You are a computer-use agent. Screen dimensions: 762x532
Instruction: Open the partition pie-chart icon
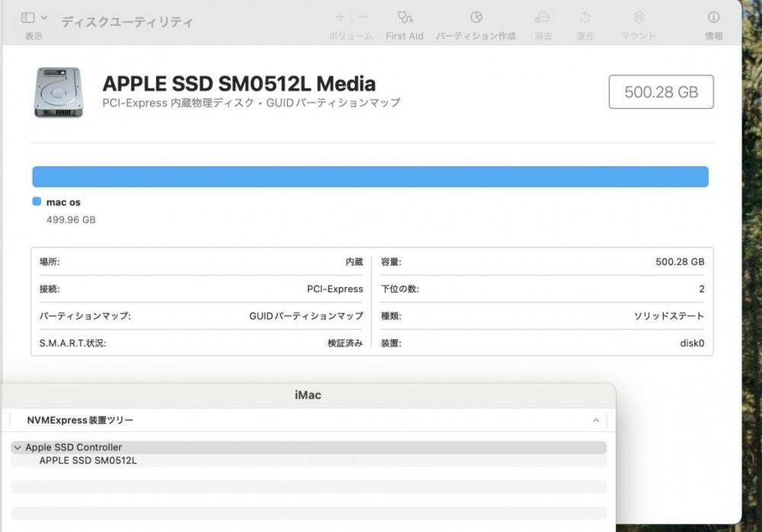[x=476, y=18]
